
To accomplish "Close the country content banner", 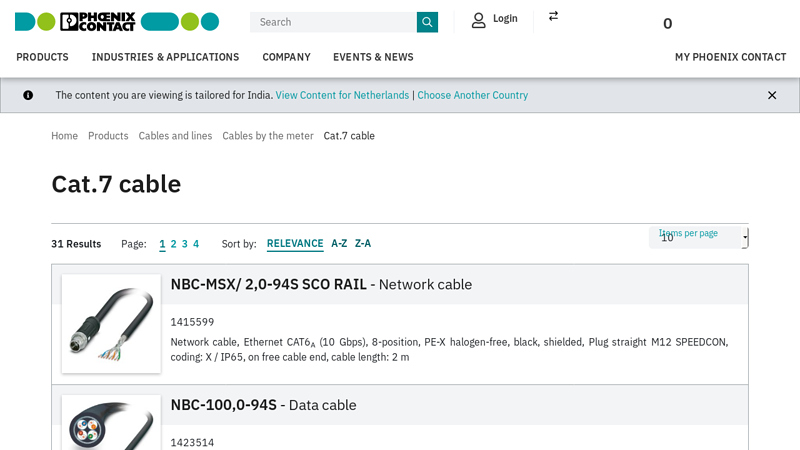I will tap(772, 95).
